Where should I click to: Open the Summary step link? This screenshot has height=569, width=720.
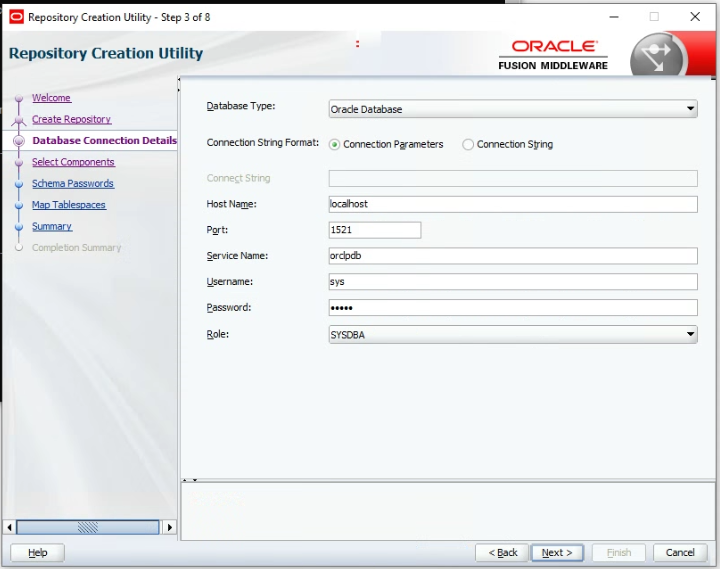tap(52, 226)
